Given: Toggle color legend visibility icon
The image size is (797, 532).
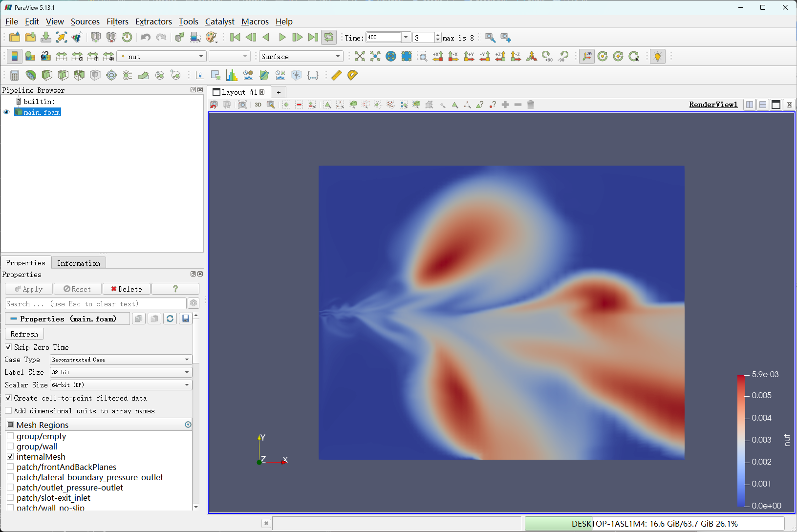Looking at the screenshot, I should coord(15,57).
